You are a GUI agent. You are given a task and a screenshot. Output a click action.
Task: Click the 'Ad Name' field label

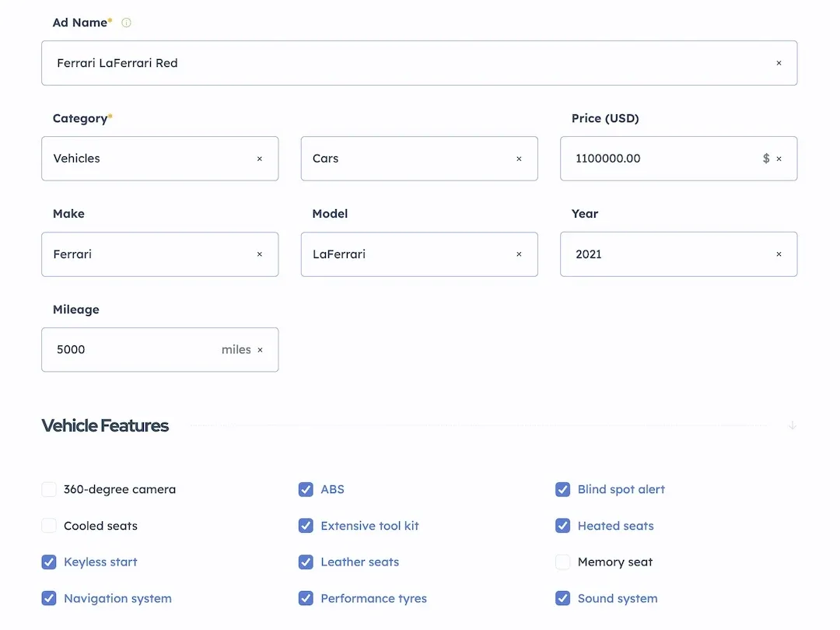coord(82,23)
